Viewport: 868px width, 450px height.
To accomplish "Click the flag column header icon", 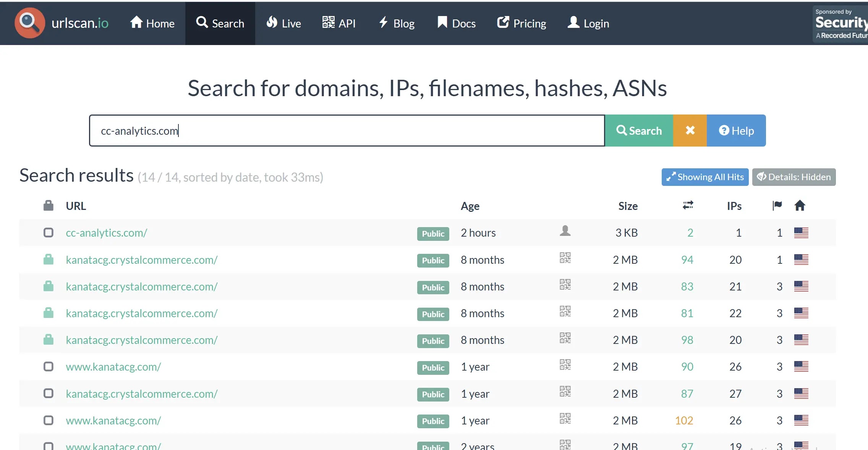I will click(777, 205).
